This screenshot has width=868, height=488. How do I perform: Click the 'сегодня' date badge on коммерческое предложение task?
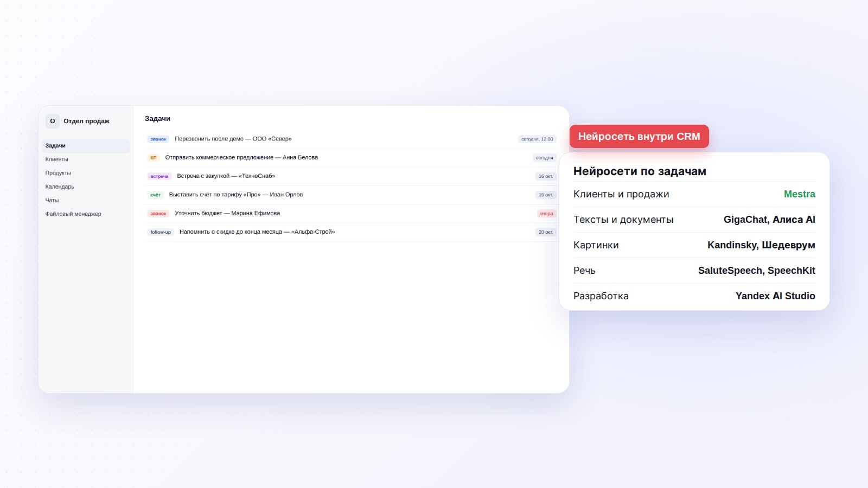[544, 158]
